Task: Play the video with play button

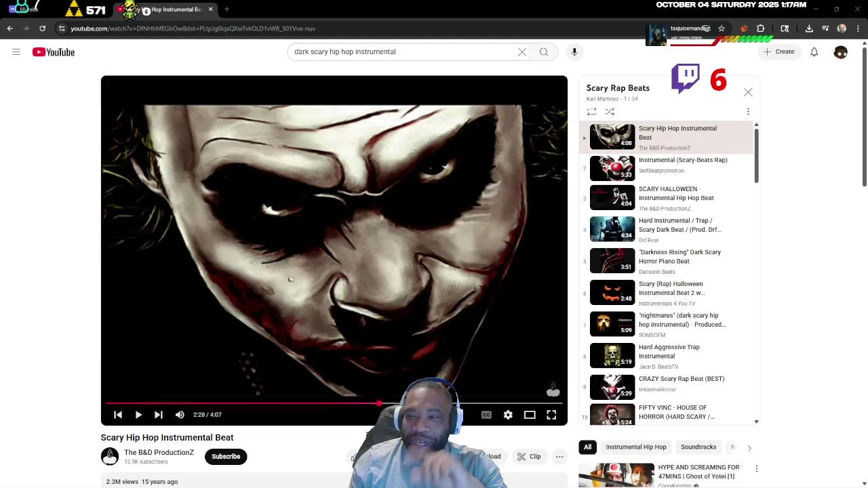Action: 138,415
